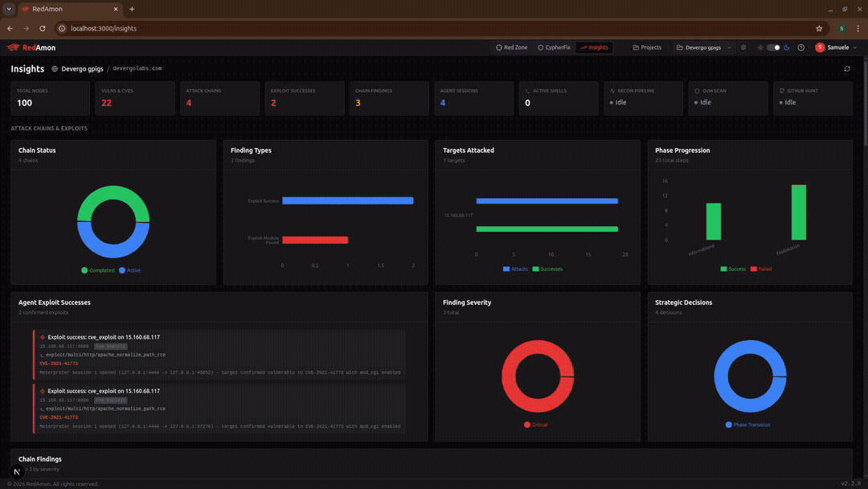Viewport: 868px width, 489px height.
Task: Go to the Projects page
Action: pyautogui.click(x=647, y=47)
